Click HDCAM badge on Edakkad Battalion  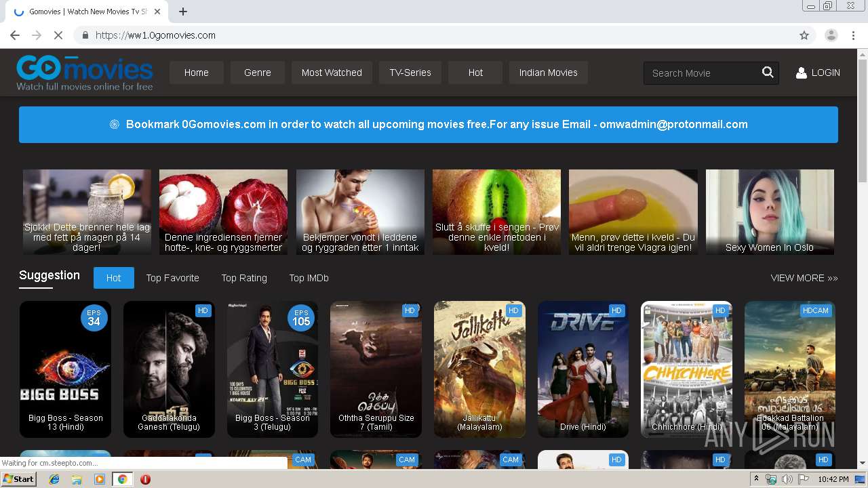tap(815, 310)
